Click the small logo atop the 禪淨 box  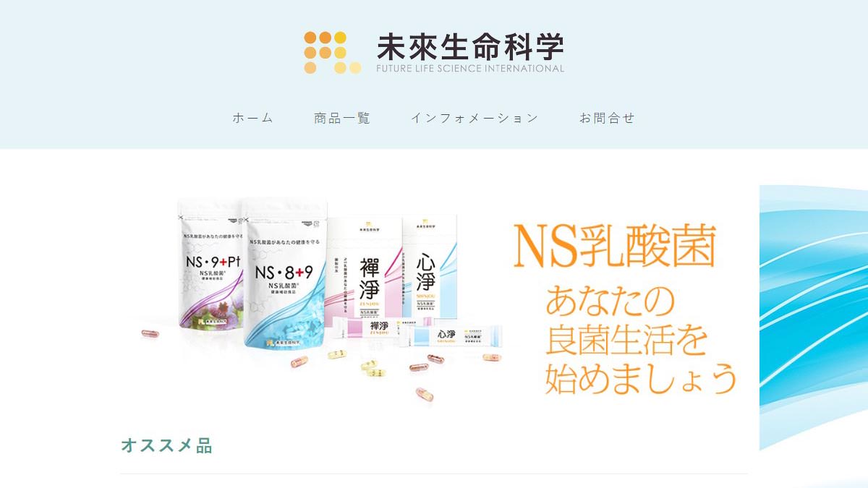[x=366, y=225]
